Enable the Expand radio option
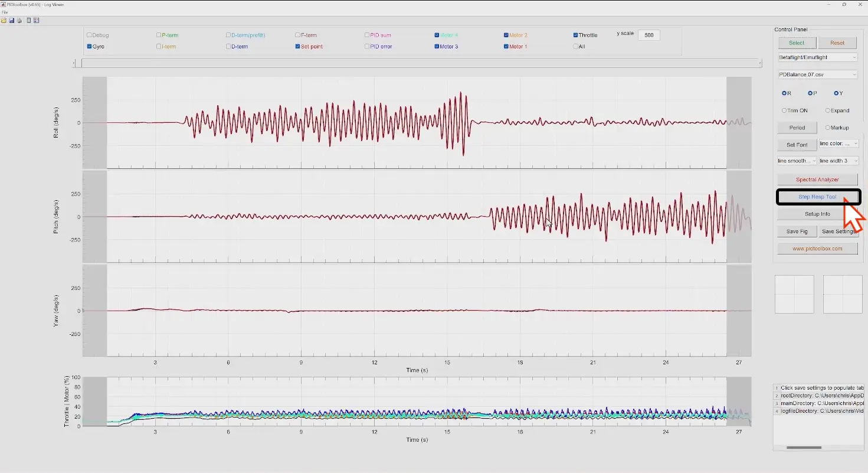This screenshot has height=473, width=868. (828, 110)
